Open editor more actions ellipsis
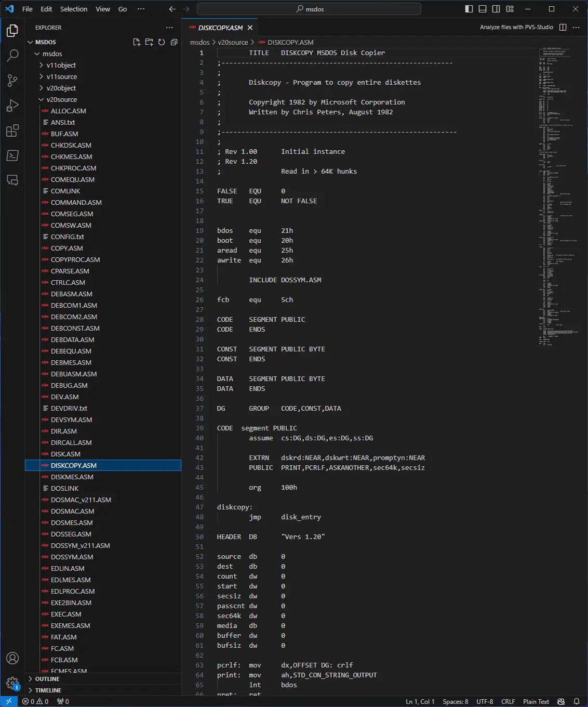 point(576,27)
